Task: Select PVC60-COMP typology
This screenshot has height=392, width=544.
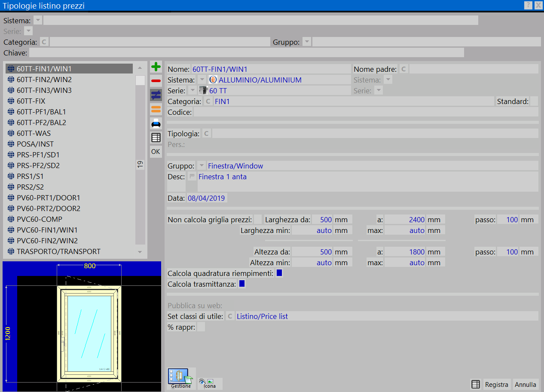Action: (x=69, y=219)
